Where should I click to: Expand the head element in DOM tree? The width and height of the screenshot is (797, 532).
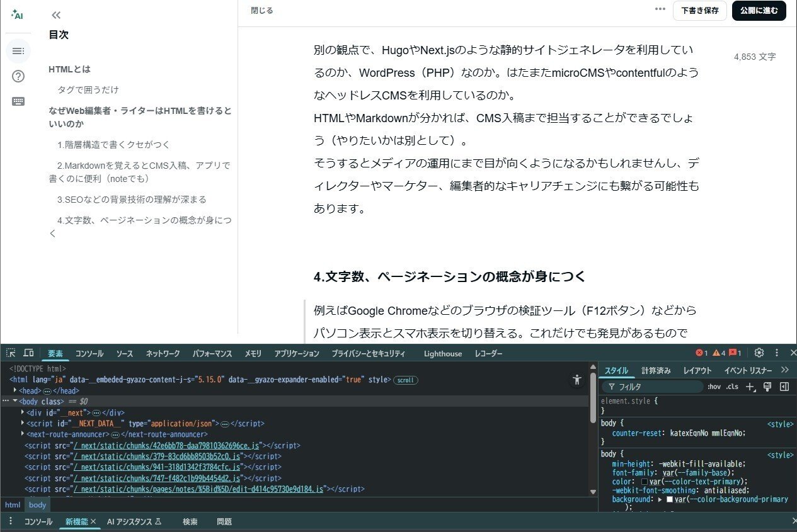[15, 390]
